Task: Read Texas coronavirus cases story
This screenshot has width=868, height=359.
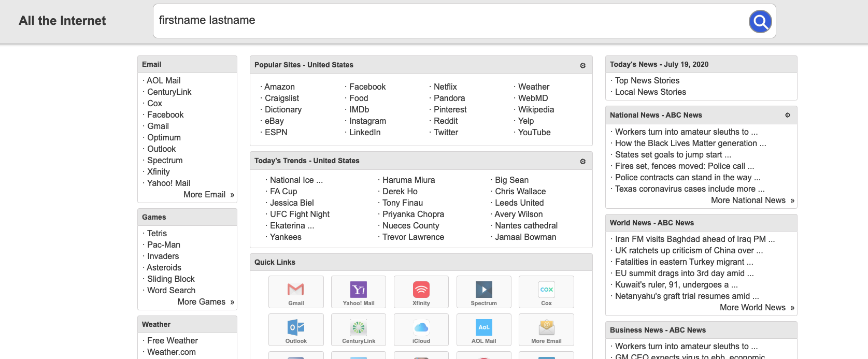Action: (690, 189)
